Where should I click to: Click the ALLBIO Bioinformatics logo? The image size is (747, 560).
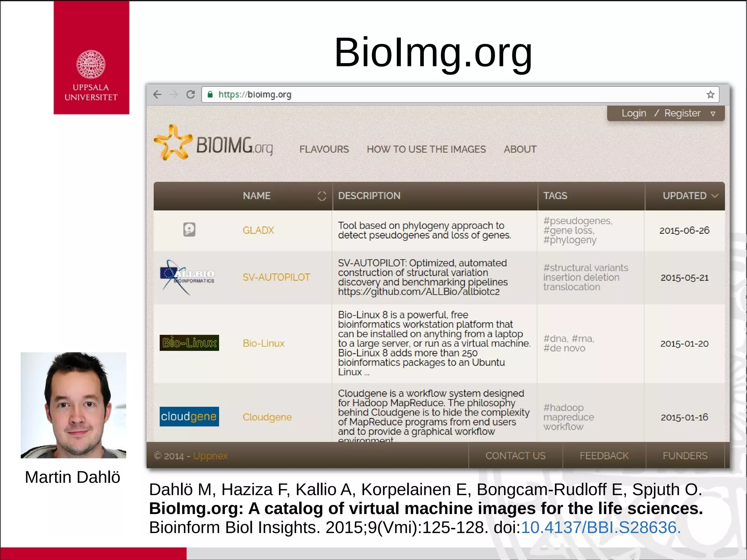pyautogui.click(x=187, y=277)
